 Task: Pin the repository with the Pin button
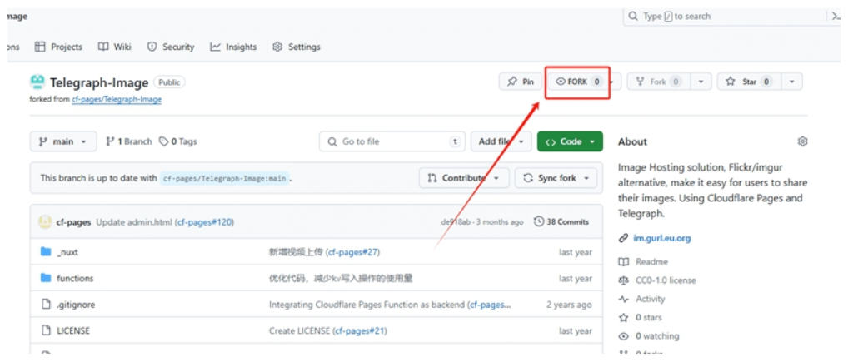pos(521,82)
